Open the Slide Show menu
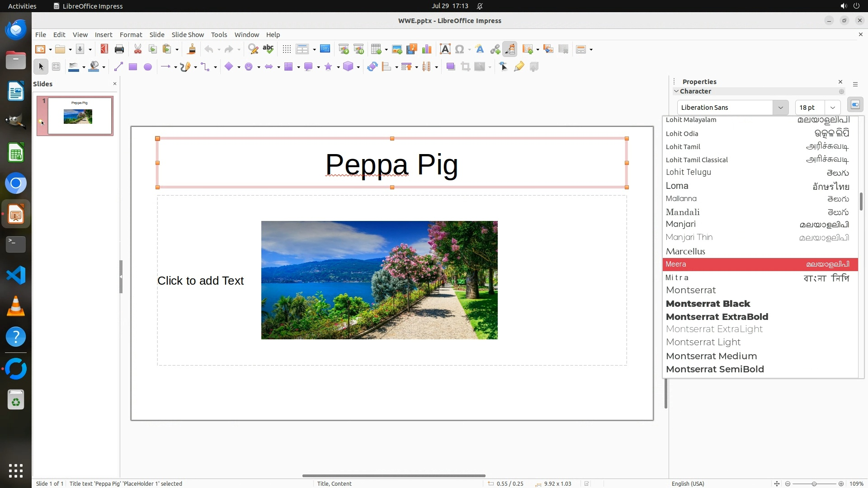 pos(188,35)
